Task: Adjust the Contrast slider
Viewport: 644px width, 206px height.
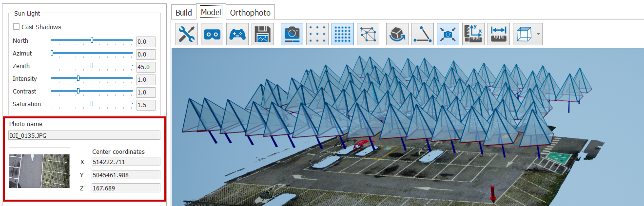Action: 92,91
